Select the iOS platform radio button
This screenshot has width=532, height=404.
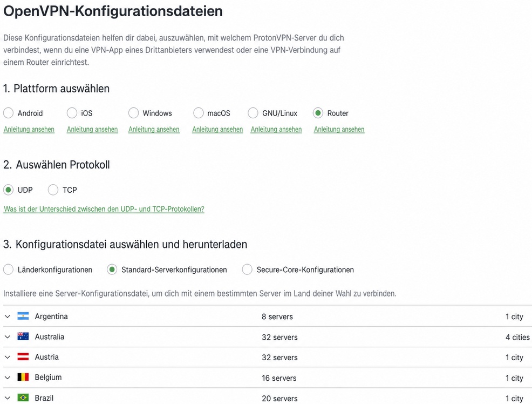point(72,113)
